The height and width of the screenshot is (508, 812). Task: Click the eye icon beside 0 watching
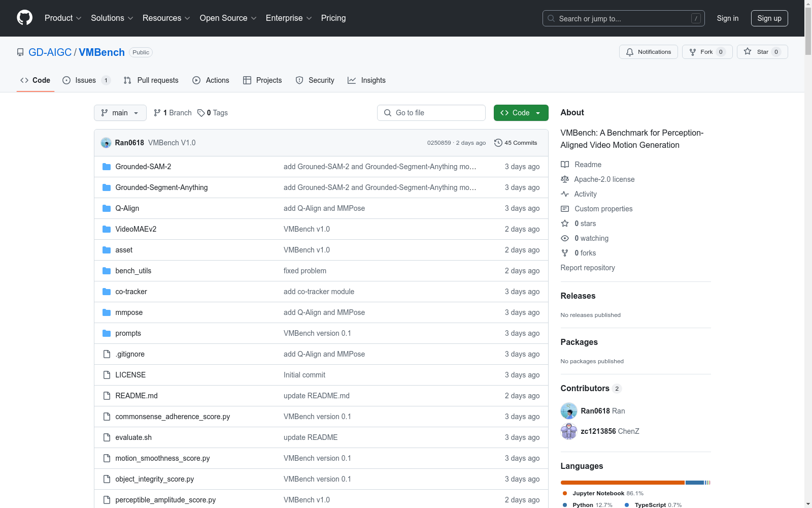click(x=565, y=238)
